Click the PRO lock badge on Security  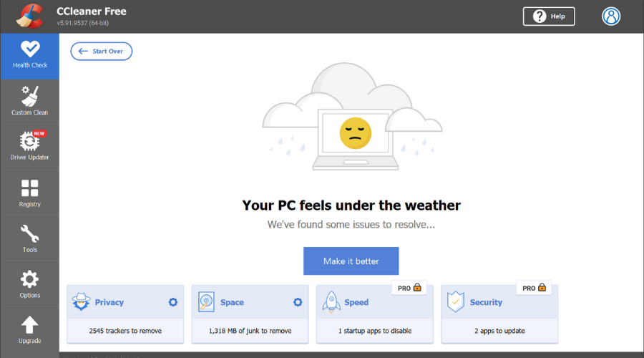pos(534,288)
